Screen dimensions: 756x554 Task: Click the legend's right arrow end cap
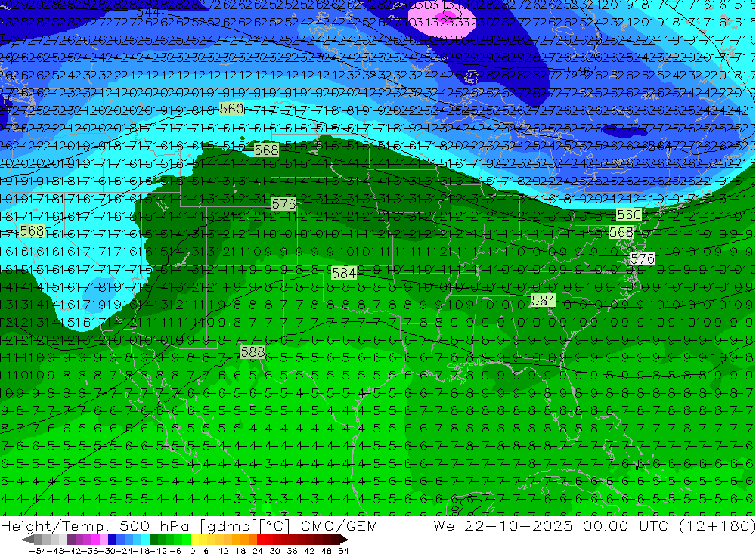344,540
